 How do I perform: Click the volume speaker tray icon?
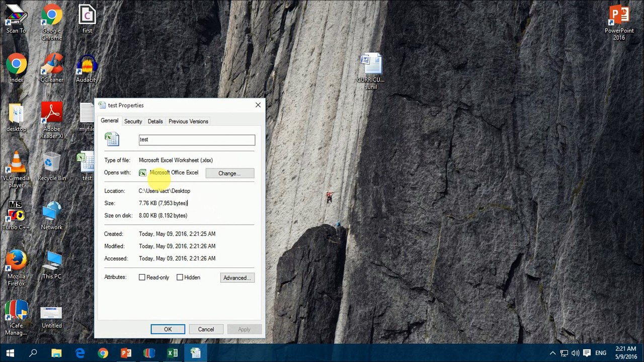[575, 353]
